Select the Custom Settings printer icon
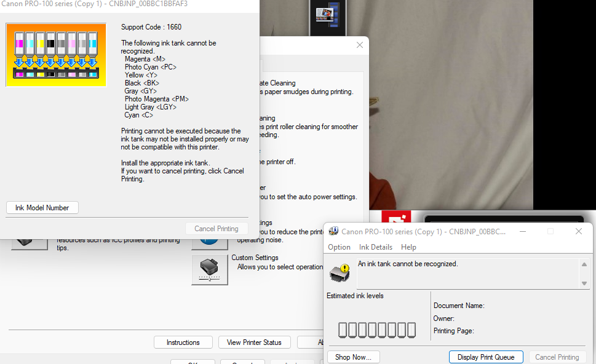Screen dimensions: 596x364 [x=209, y=269]
